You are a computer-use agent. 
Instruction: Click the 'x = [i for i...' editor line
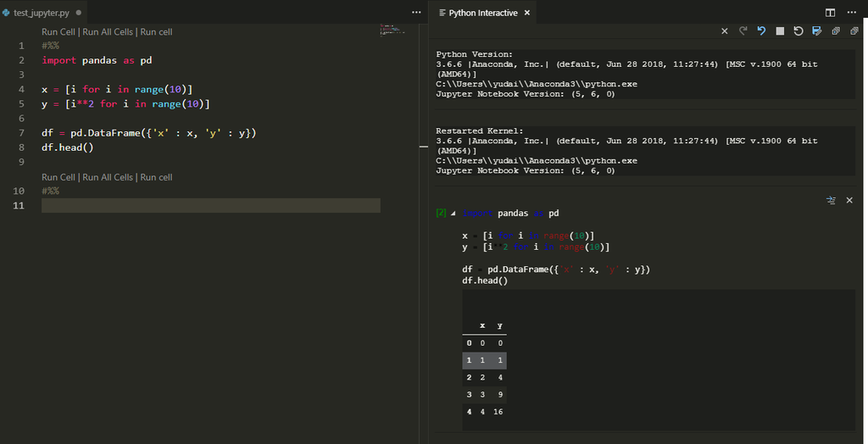[x=117, y=89]
